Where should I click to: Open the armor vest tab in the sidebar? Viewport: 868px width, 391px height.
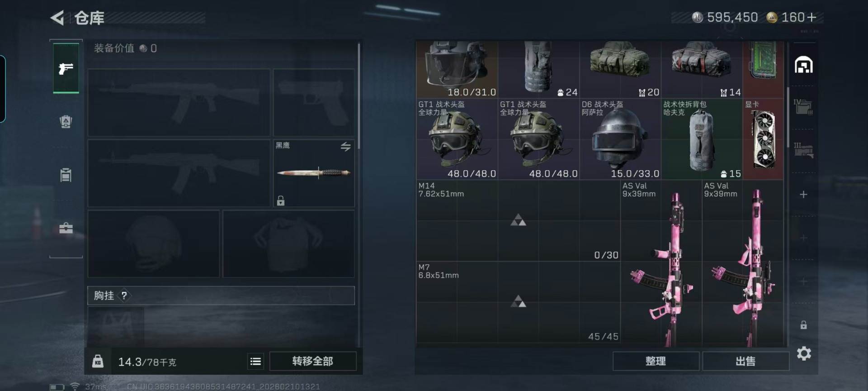coord(66,121)
